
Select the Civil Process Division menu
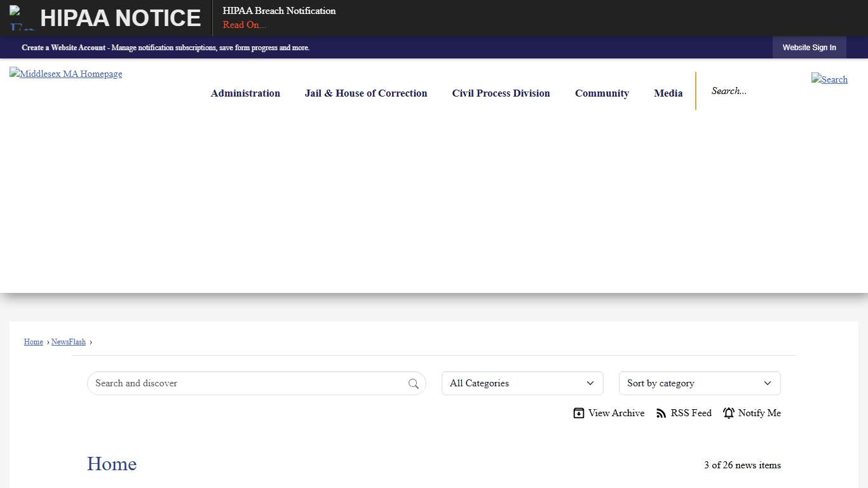[501, 93]
